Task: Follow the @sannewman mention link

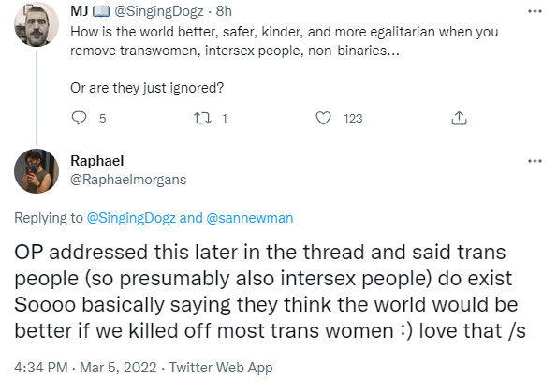Action: pyautogui.click(x=249, y=218)
